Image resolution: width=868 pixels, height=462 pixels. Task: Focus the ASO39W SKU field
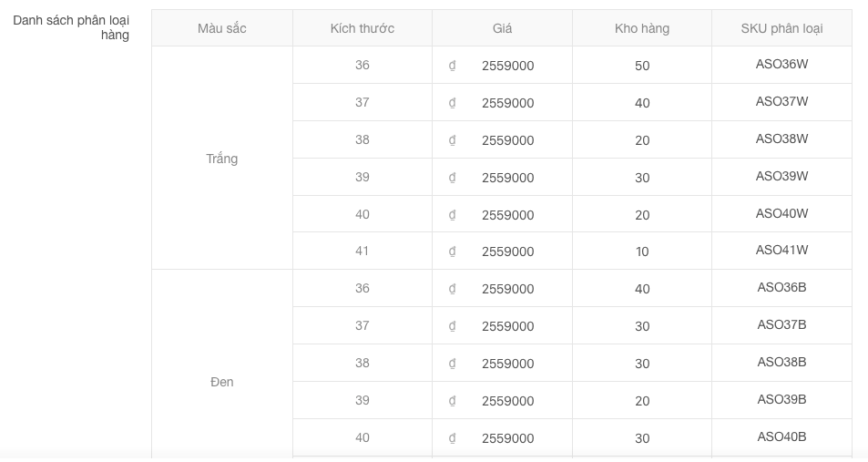(781, 176)
